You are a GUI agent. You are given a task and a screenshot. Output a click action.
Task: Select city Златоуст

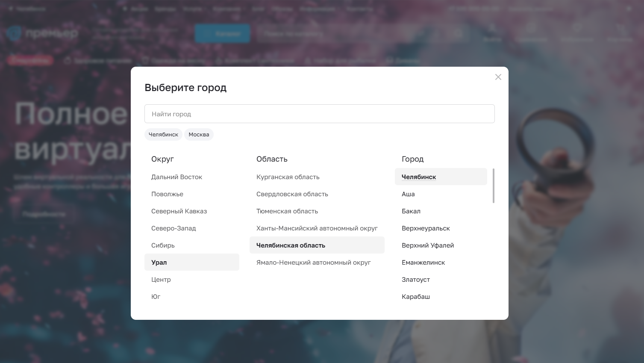point(415,280)
